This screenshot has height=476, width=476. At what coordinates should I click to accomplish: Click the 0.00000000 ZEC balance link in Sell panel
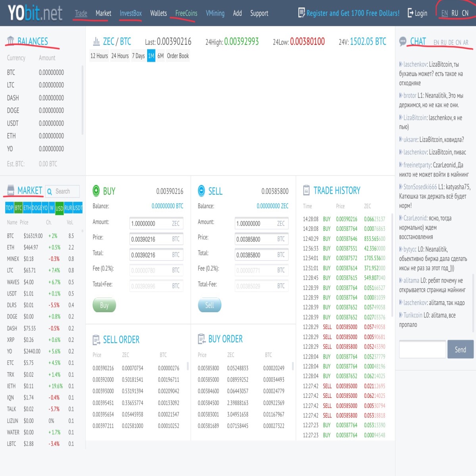pos(273,206)
